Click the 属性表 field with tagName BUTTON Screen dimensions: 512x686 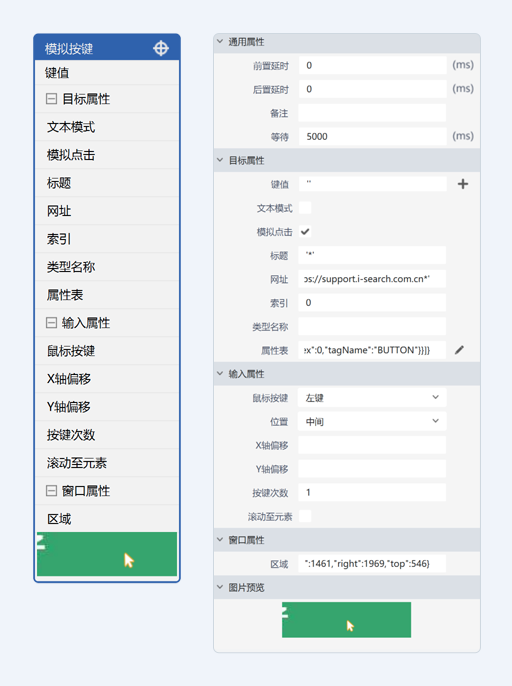click(372, 350)
